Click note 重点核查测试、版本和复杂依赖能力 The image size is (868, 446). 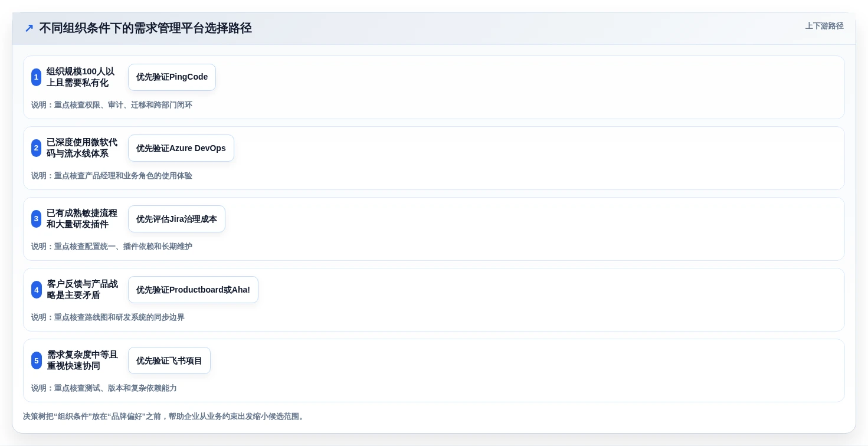pos(104,388)
